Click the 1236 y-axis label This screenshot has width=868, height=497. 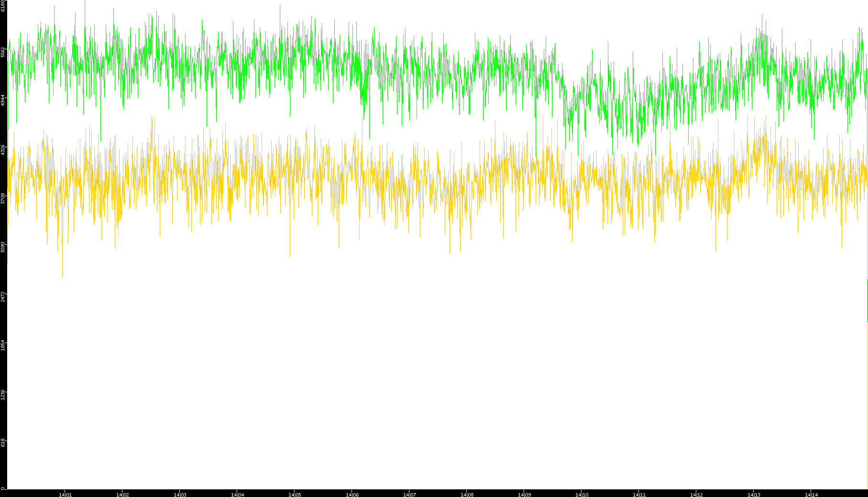[x=3, y=395]
